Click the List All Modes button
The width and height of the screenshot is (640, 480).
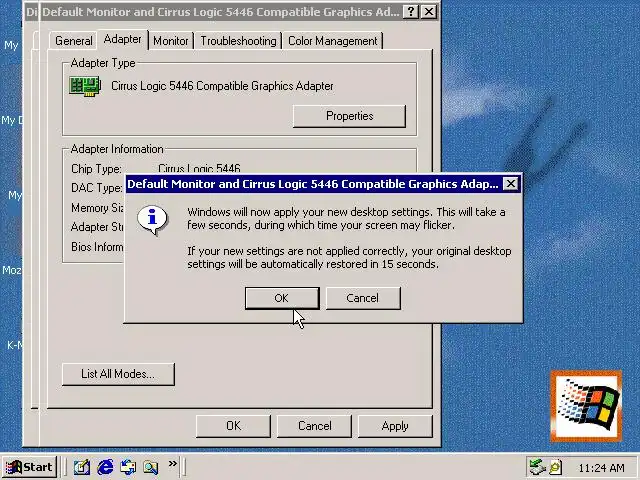click(118, 374)
